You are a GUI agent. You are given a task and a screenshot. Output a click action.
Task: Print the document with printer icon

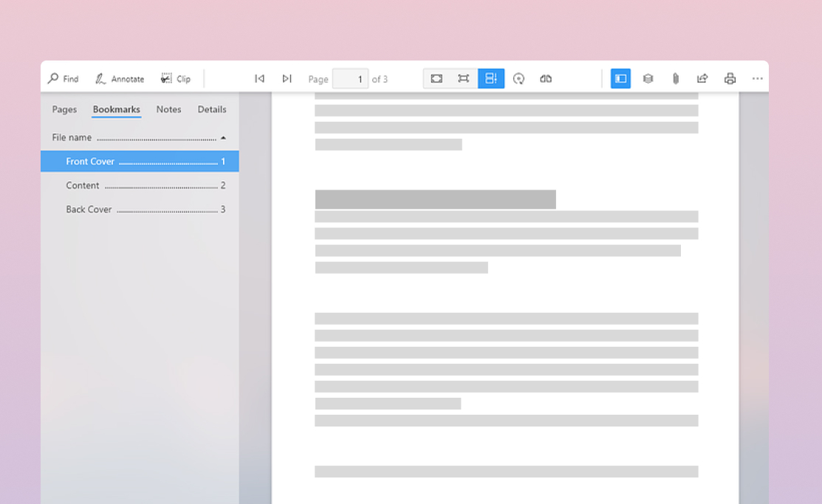730,78
